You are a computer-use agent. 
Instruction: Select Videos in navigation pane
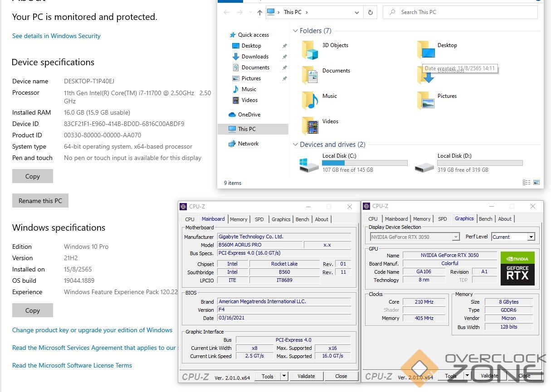tap(249, 100)
